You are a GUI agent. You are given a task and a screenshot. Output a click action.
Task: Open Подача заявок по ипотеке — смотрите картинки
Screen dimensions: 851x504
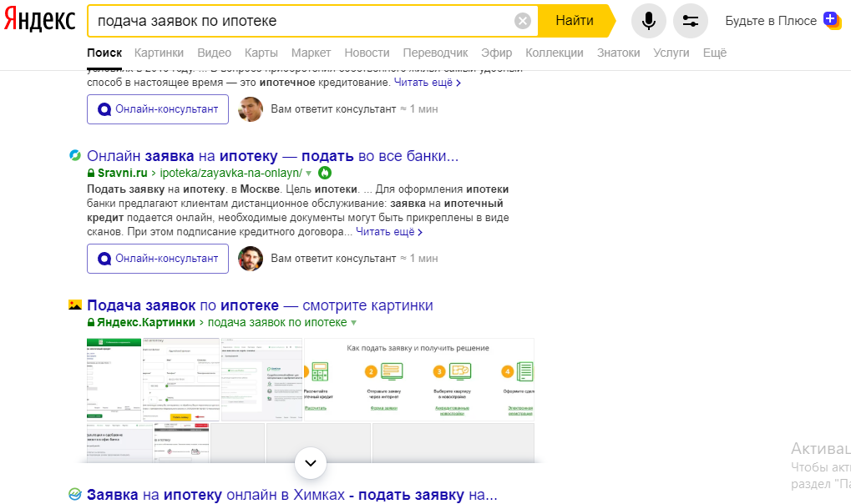click(260, 305)
